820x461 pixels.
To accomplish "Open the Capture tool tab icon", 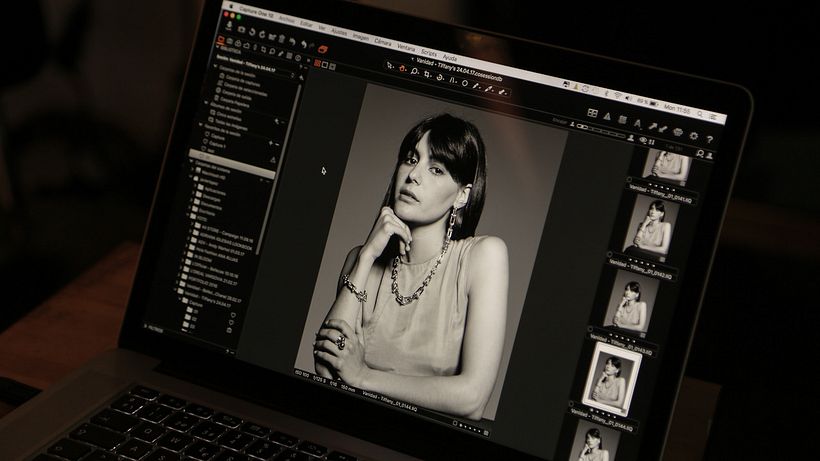I will [x=229, y=41].
